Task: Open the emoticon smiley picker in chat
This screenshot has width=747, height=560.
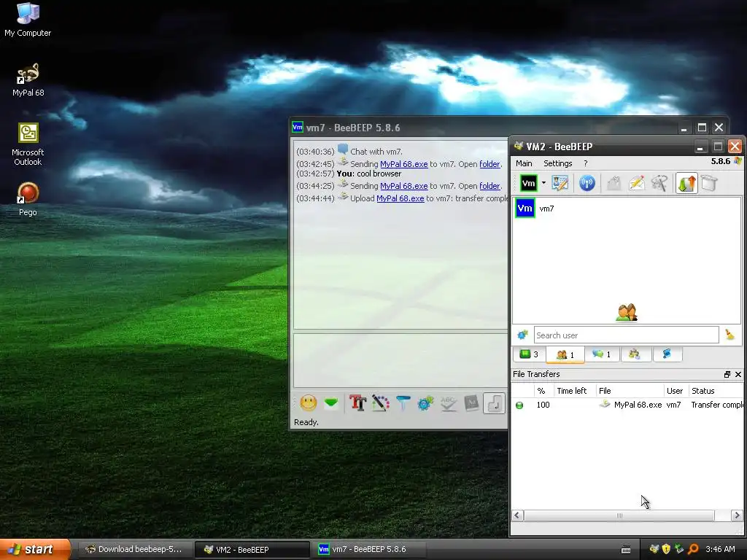Action: pos(309,403)
